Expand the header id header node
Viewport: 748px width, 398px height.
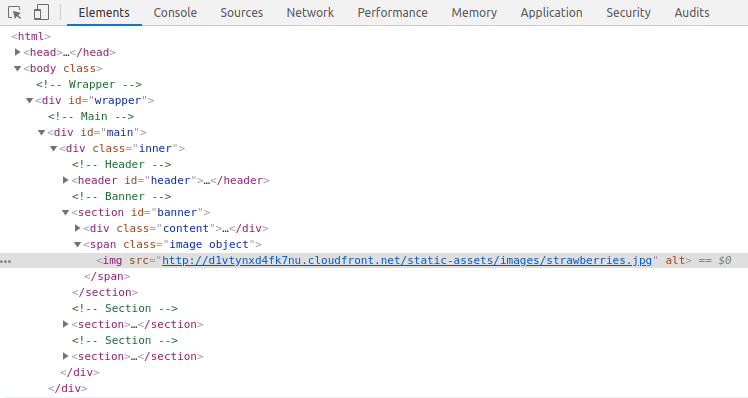[66, 180]
